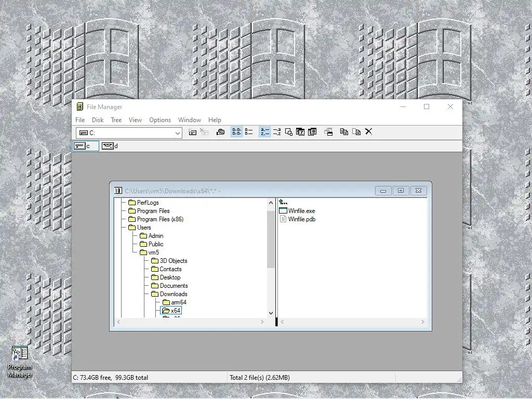This screenshot has height=399, width=532.
Task: Open the View menu
Action: click(x=135, y=120)
